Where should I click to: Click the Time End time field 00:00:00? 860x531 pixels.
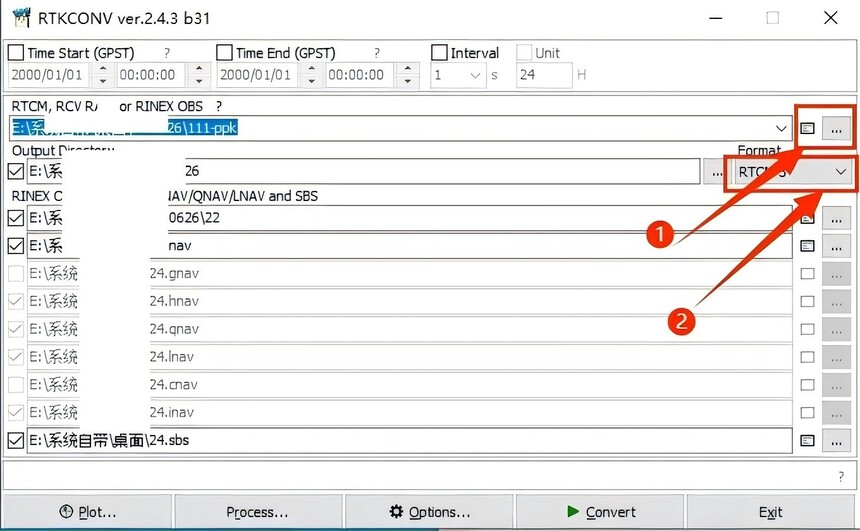(360, 75)
